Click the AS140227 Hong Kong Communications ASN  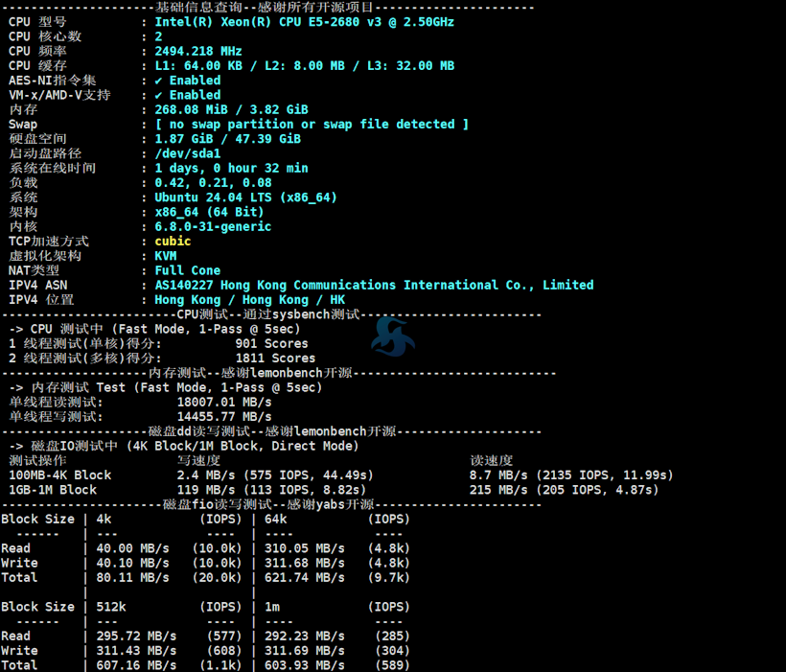point(374,285)
